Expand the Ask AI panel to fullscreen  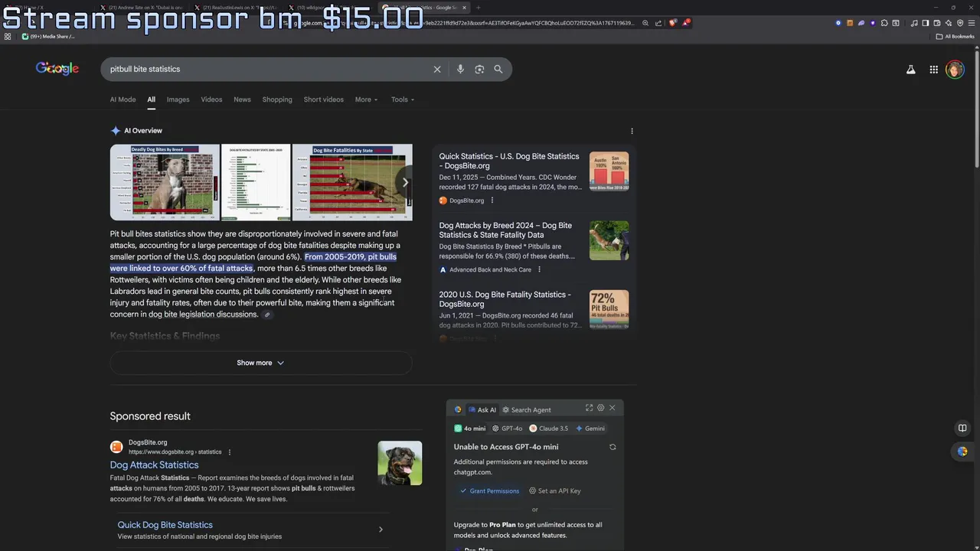point(589,409)
